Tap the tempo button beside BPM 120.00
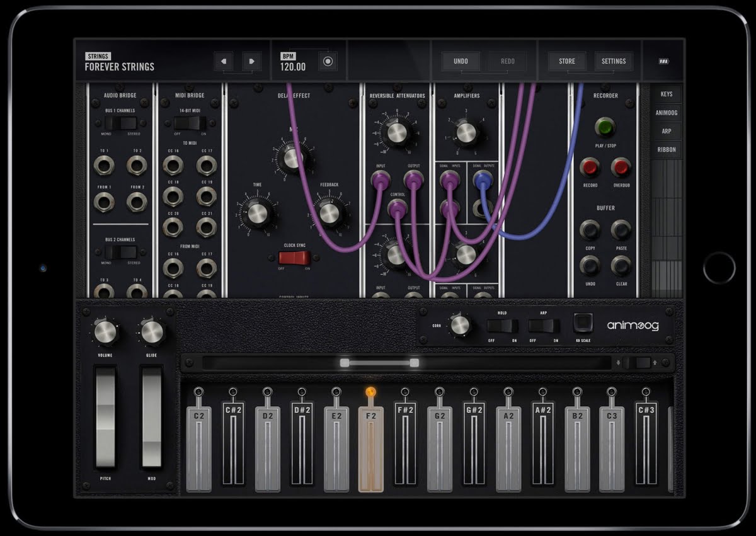The width and height of the screenshot is (756, 536). [x=327, y=62]
